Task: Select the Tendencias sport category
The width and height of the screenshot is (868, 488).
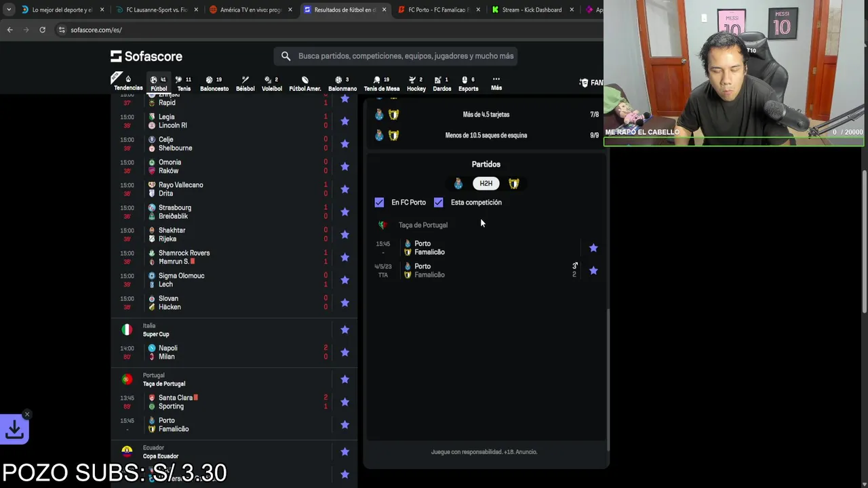Action: (128, 83)
